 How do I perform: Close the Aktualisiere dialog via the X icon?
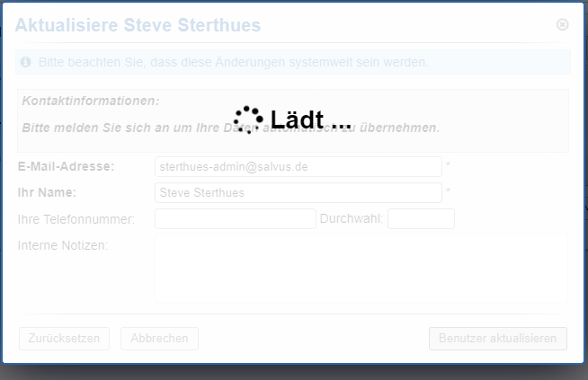[563, 25]
